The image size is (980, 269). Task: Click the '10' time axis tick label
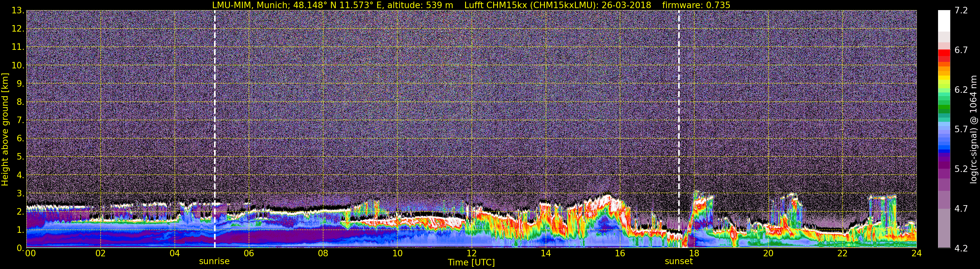(397, 254)
